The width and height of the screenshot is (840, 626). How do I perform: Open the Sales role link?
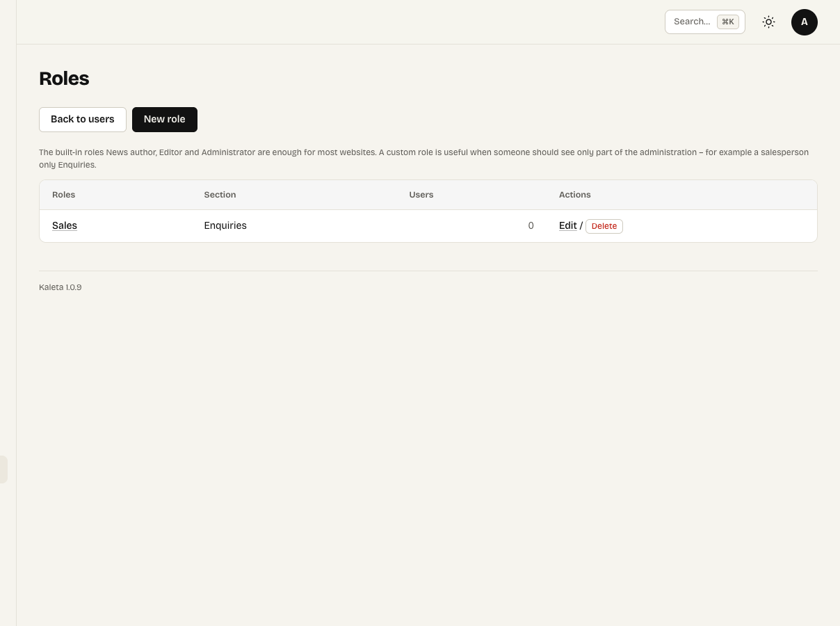click(65, 226)
